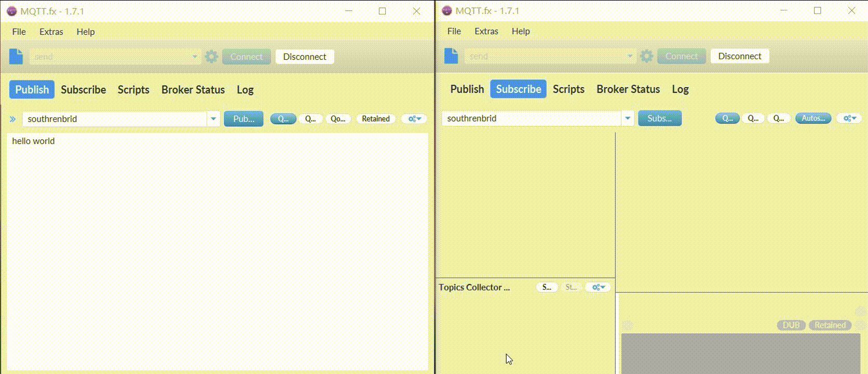868x374 pixels.
Task: Open Broker Status tab in right window
Action: pos(628,89)
